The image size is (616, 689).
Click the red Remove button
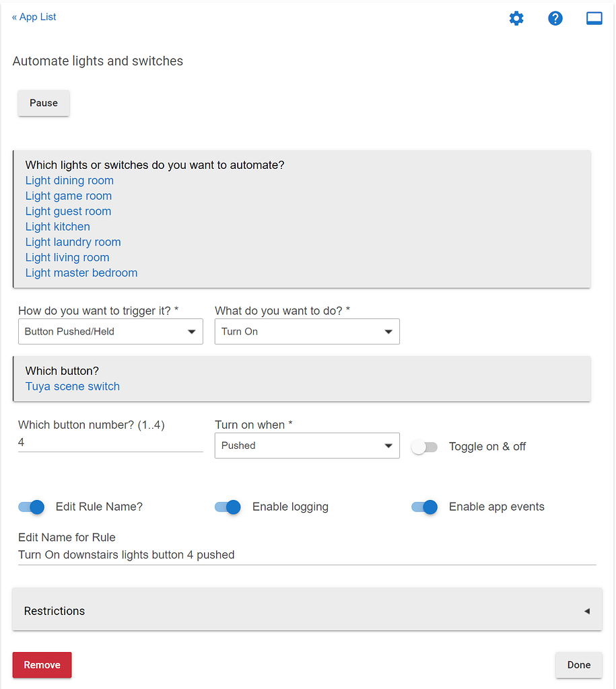coord(42,665)
